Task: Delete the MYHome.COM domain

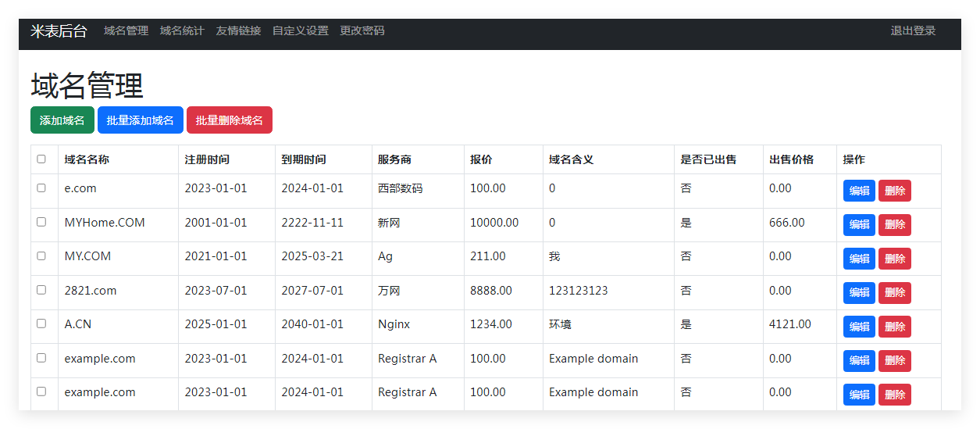Action: [894, 225]
